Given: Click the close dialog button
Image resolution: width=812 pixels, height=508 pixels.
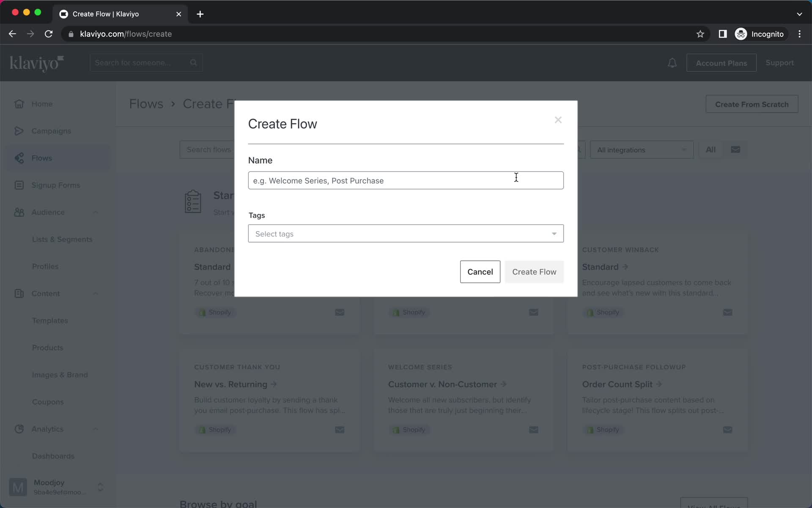Looking at the screenshot, I should [x=558, y=120].
